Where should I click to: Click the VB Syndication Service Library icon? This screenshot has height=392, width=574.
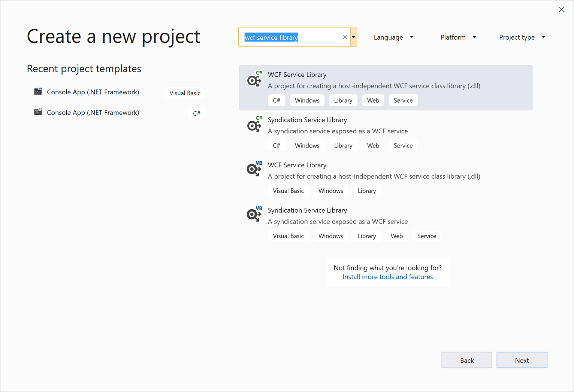pos(254,215)
